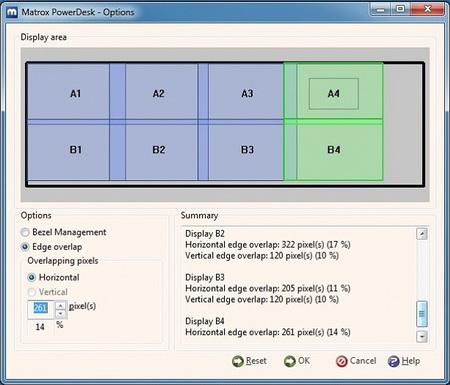Click the 'Display B4' summary heading
Image resolution: width=450 pixels, height=385 pixels.
pyautogui.click(x=205, y=321)
